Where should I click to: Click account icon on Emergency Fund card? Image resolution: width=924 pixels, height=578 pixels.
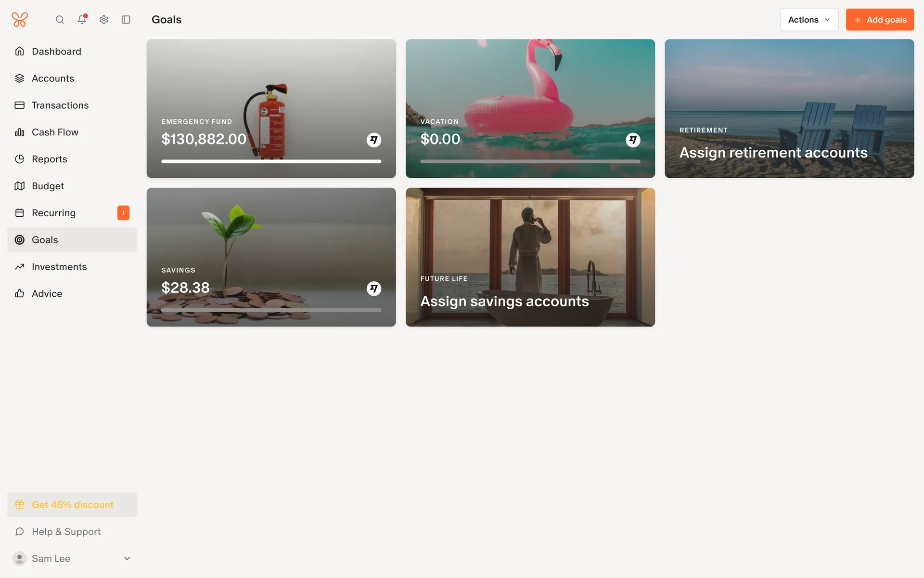[374, 140]
